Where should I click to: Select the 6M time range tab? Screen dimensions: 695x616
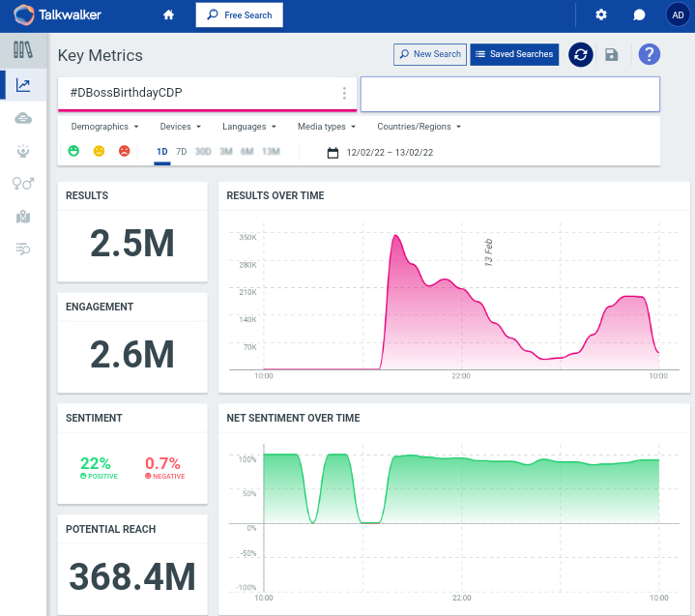point(246,152)
